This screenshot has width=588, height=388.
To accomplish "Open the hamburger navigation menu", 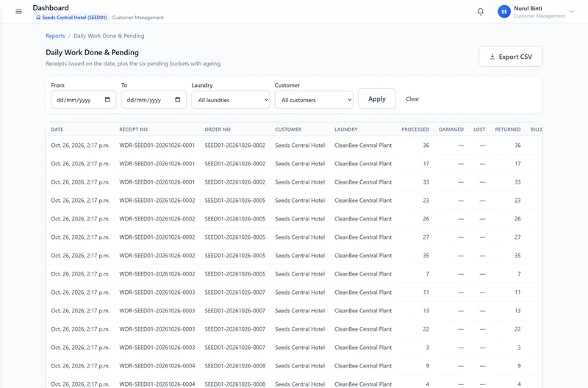I will pyautogui.click(x=19, y=12).
